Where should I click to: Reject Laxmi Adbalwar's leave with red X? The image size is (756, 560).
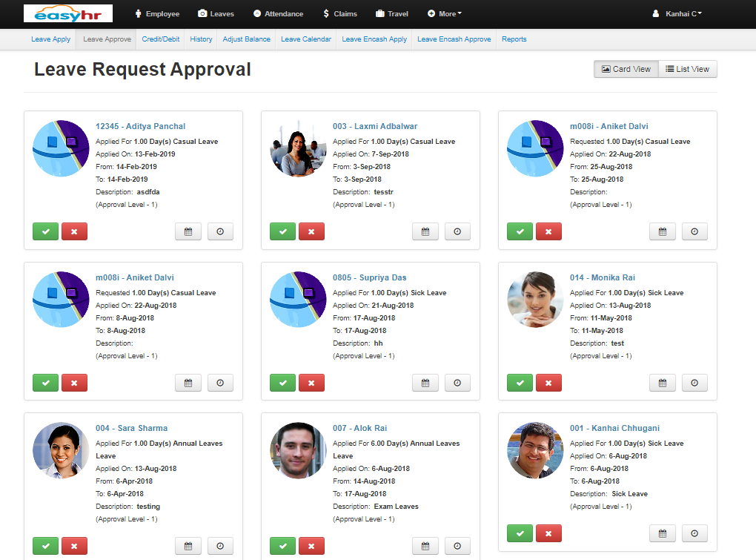pyautogui.click(x=311, y=231)
